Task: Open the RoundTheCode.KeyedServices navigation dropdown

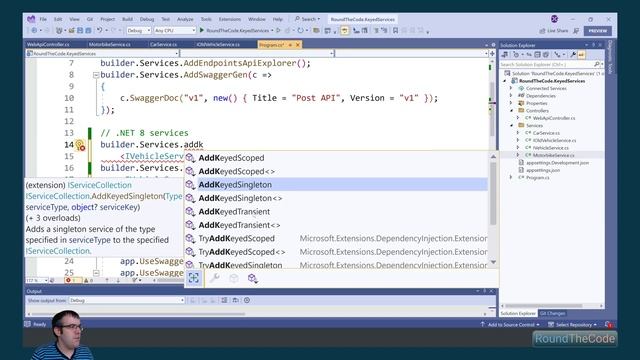Action: [102, 53]
